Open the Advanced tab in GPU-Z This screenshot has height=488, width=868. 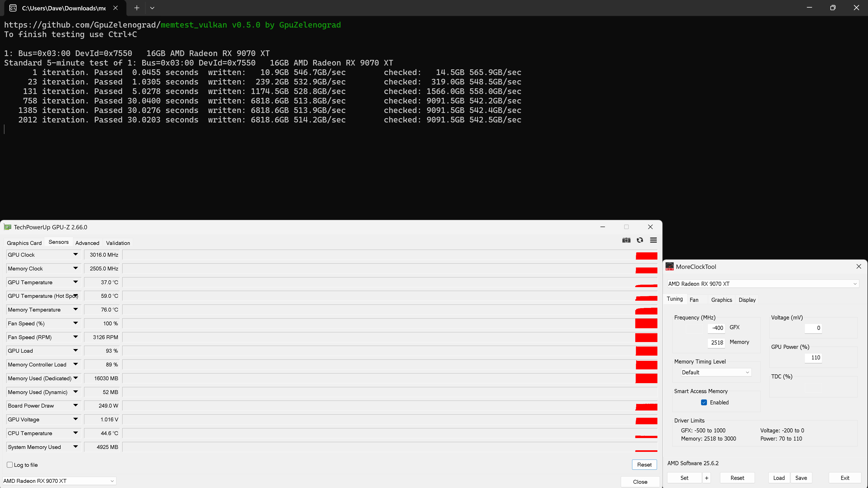click(x=87, y=243)
